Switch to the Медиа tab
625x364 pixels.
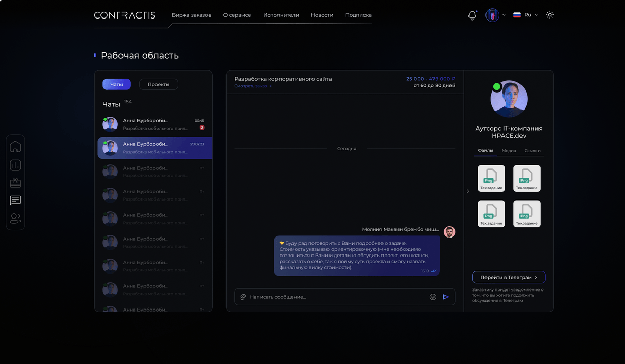pos(509,151)
